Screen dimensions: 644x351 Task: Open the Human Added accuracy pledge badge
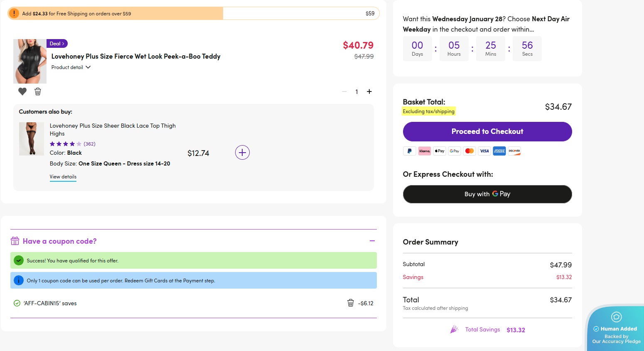[x=615, y=329]
